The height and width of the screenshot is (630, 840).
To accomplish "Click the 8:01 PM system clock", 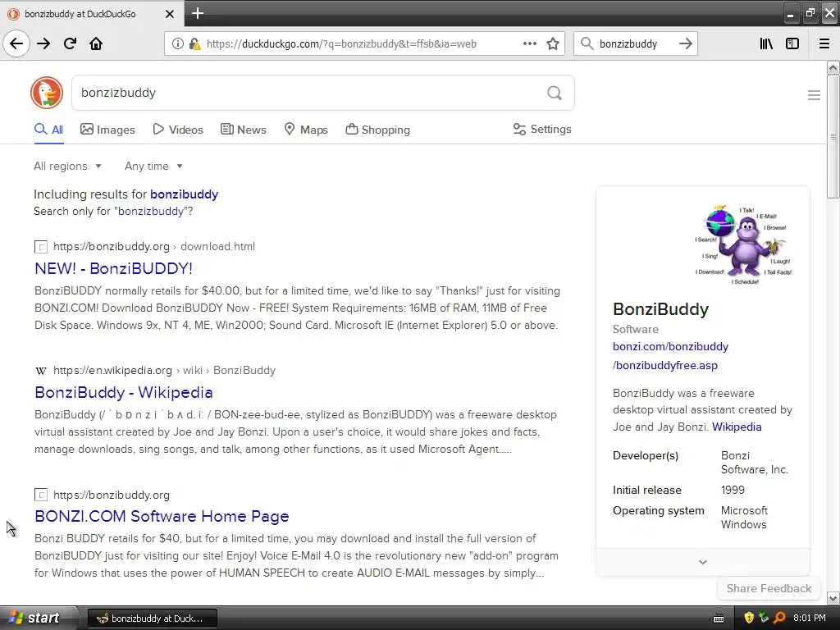I will [810, 618].
